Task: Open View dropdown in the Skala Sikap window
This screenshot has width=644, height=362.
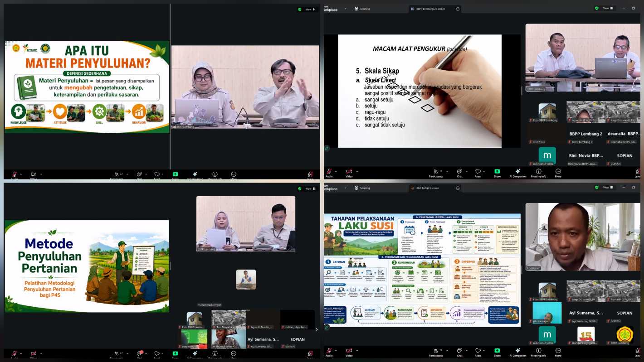Action: pos(609,8)
